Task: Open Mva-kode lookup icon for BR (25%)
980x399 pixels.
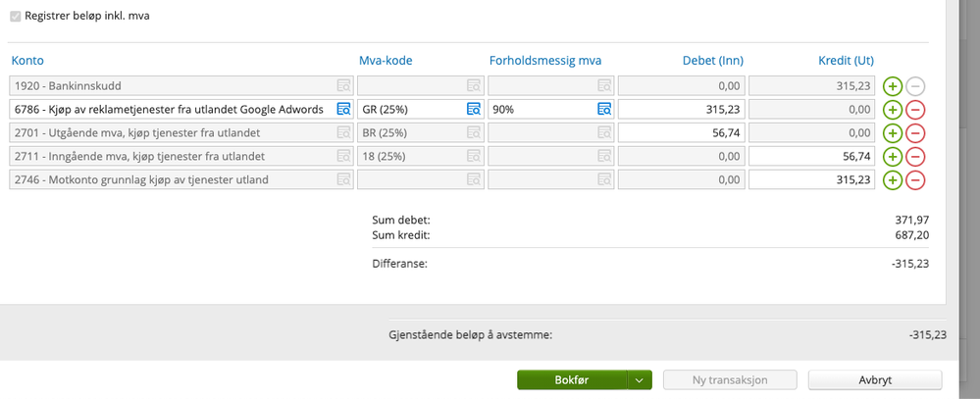Action: [x=474, y=133]
